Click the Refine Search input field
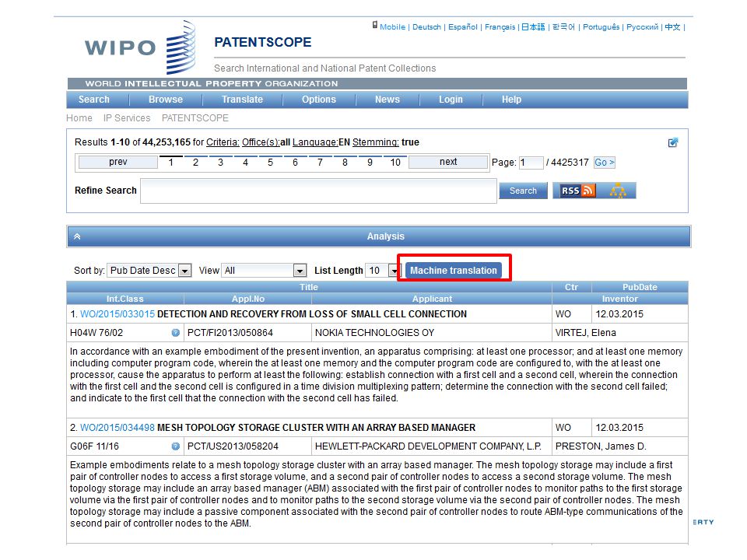The width and height of the screenshot is (747, 560). (318, 191)
